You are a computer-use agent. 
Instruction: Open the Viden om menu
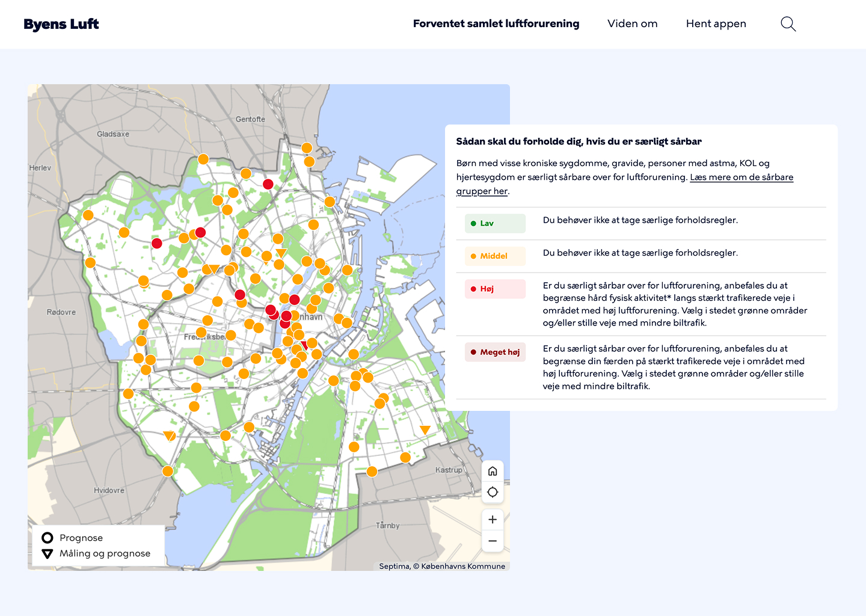[x=632, y=24]
